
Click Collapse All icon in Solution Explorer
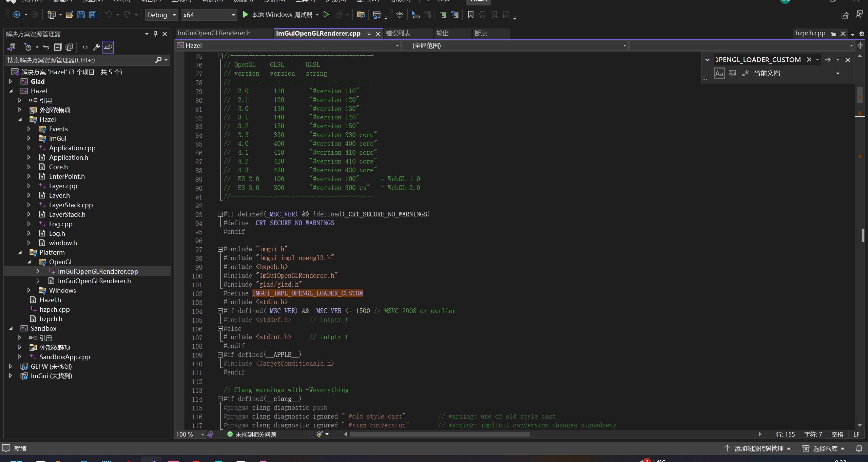[x=58, y=47]
